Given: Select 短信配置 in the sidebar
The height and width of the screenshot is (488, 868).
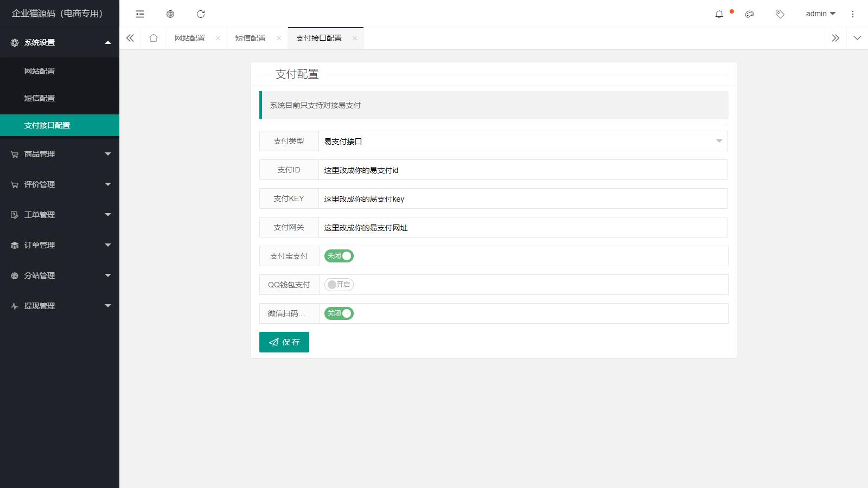Looking at the screenshot, I should click(x=40, y=98).
